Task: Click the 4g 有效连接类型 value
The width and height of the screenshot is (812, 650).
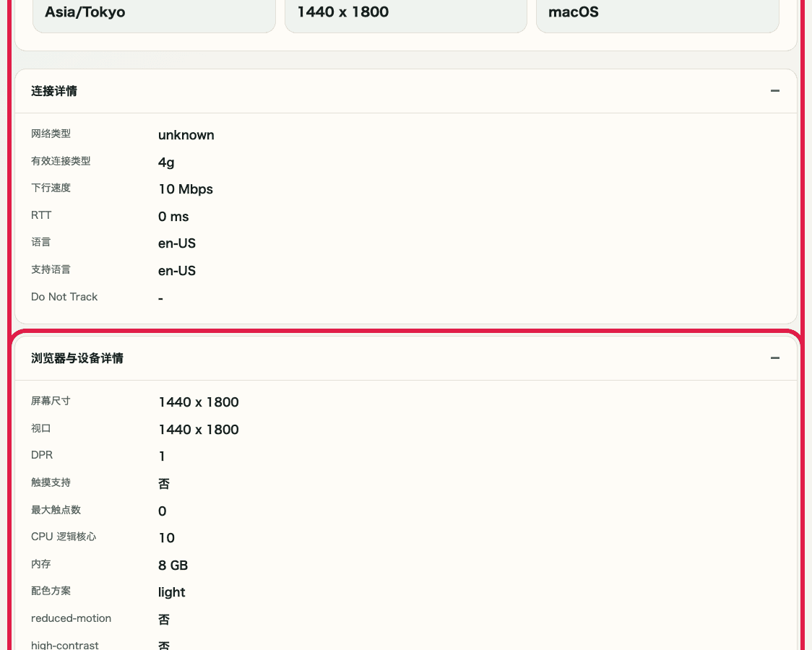Action: click(165, 162)
